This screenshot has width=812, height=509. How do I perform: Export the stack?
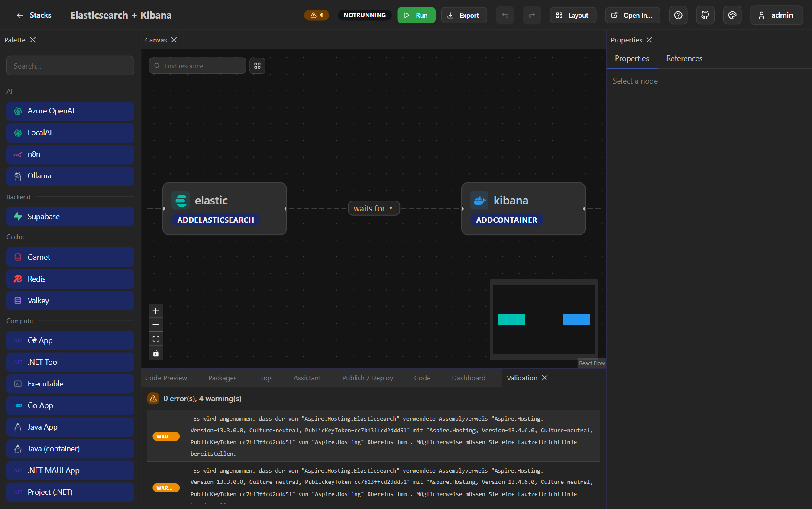(464, 15)
